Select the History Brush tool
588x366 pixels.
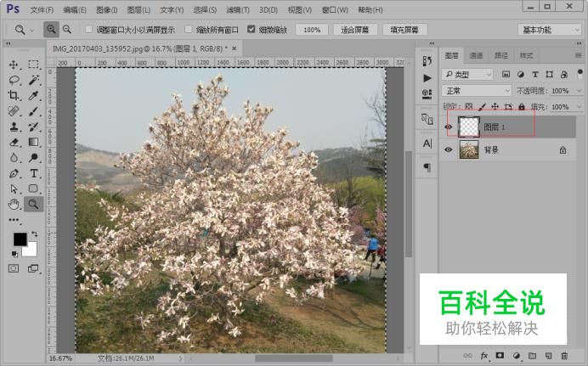point(33,127)
